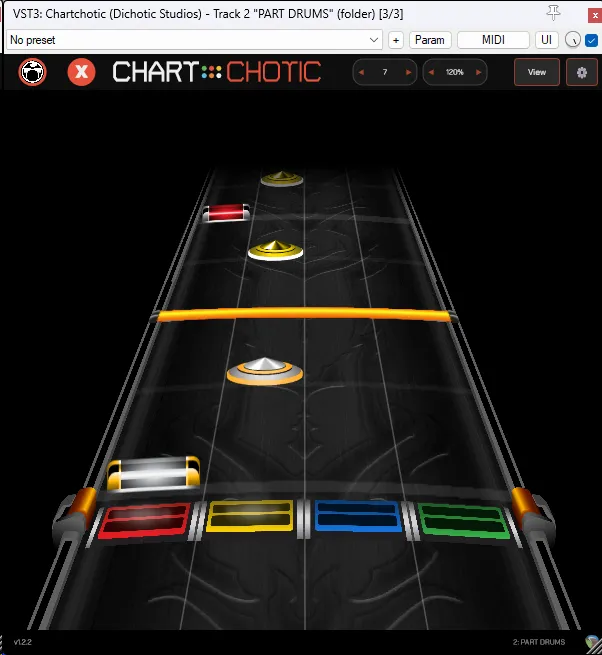
Task: Click the plus preset button
Action: [x=396, y=40]
